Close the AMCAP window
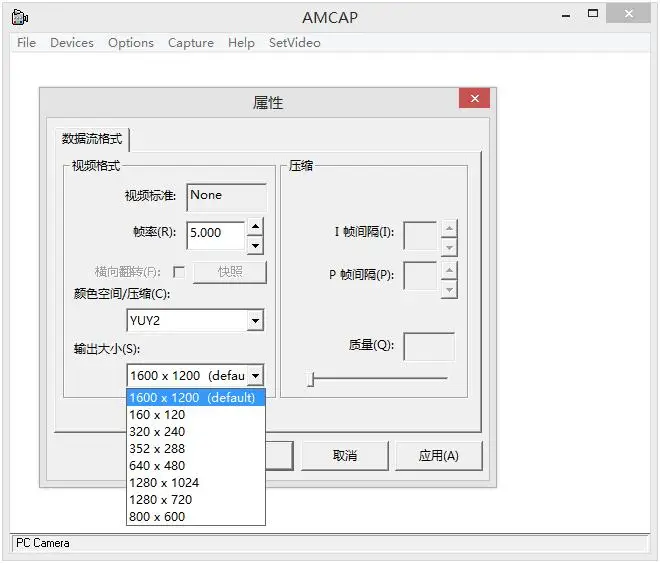The width and height of the screenshot is (660, 563). coord(628,14)
